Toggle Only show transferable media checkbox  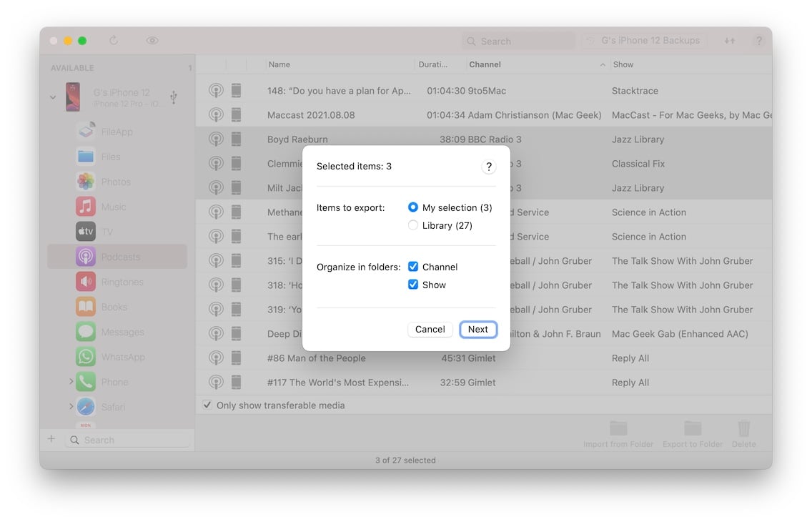point(207,405)
